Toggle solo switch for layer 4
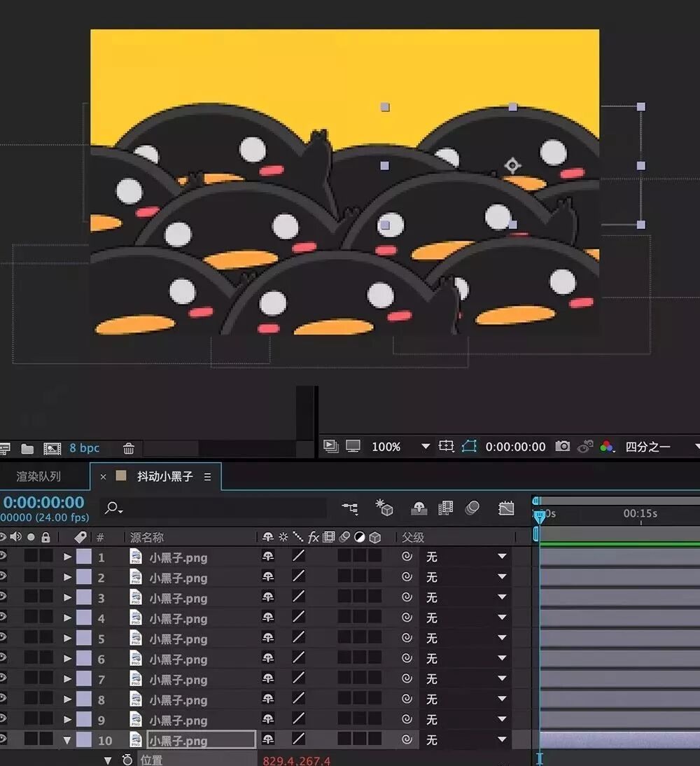Viewport: 700px width, 766px height. (x=31, y=618)
